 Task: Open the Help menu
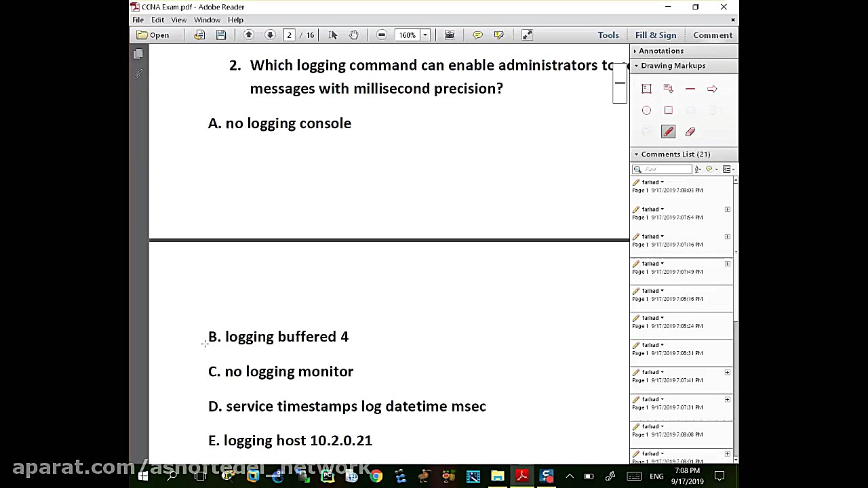point(235,20)
